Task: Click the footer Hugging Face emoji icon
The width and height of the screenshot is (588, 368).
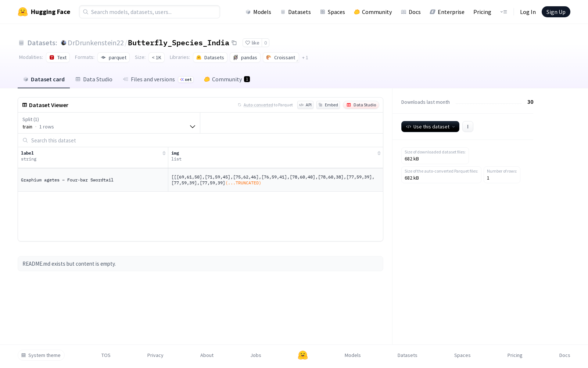Action: click(x=303, y=355)
